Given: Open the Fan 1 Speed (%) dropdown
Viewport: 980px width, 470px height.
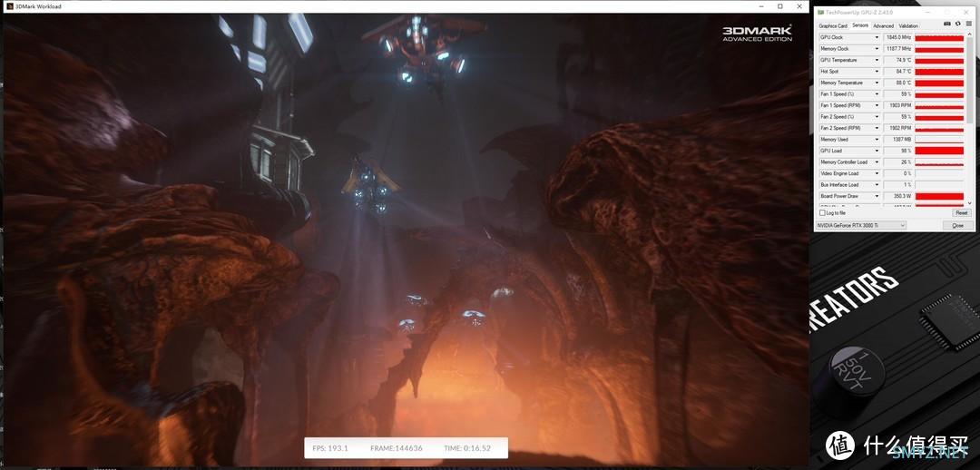Looking at the screenshot, I should point(877,94).
